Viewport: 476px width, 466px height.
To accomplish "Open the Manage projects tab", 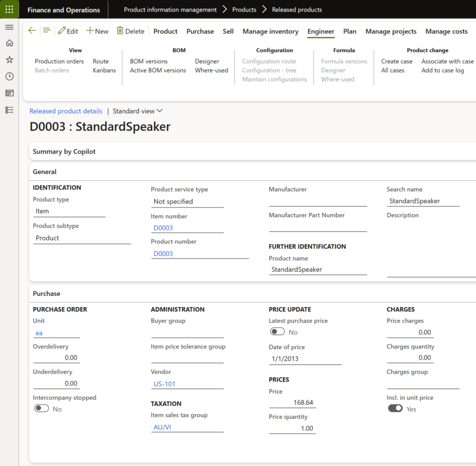I will [x=391, y=31].
